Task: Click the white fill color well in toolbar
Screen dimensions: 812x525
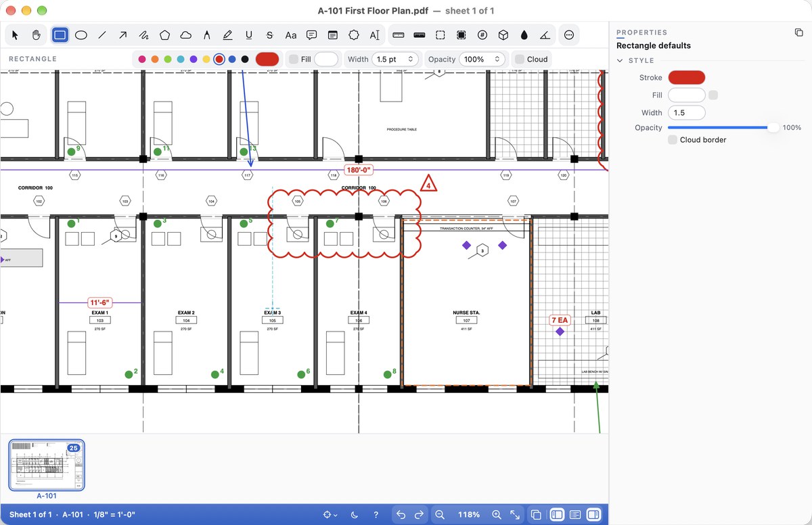Action: 326,60
